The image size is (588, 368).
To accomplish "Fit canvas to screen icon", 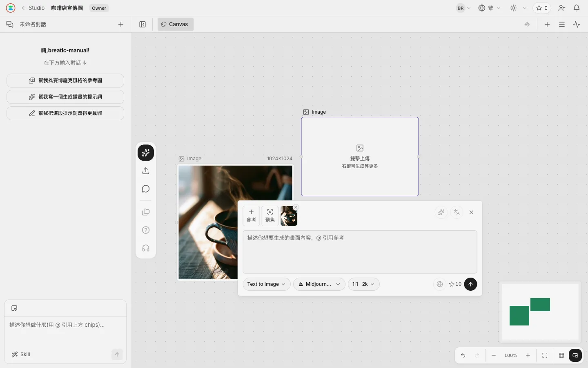I will 545,355.
